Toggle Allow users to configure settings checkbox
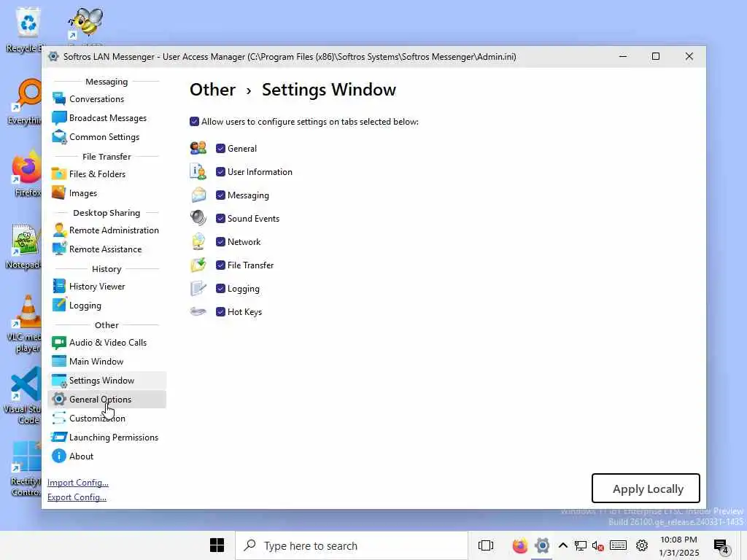 194,122
